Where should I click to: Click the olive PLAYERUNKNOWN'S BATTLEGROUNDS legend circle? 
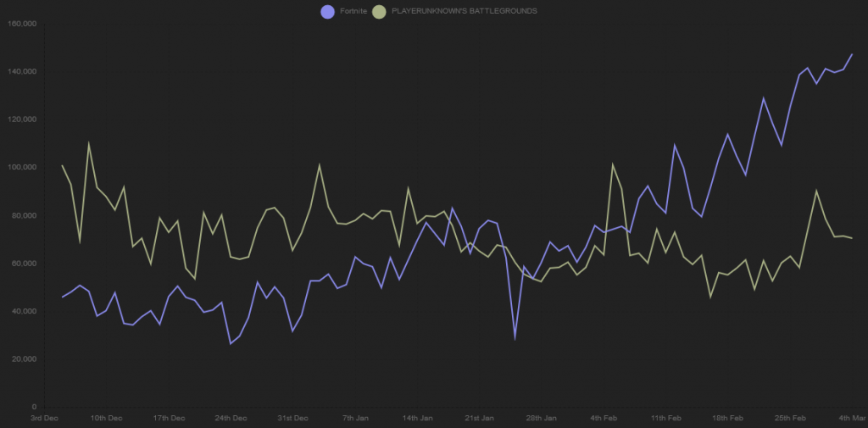click(x=381, y=11)
